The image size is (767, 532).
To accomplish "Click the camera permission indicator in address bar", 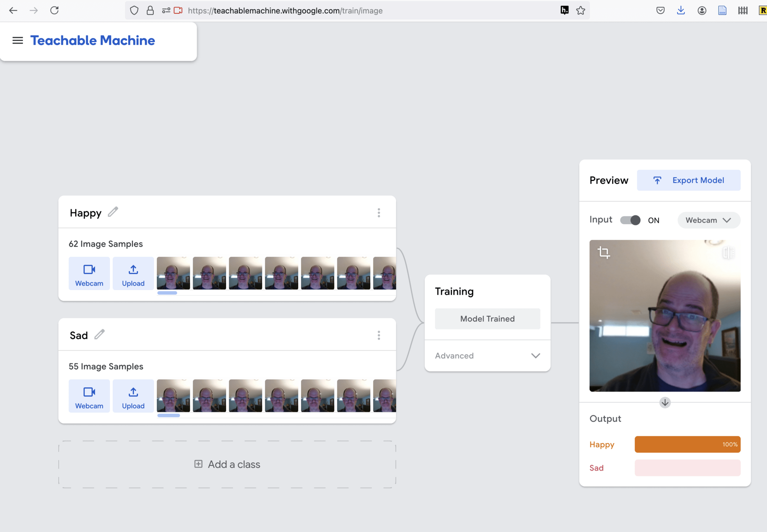I will (178, 11).
